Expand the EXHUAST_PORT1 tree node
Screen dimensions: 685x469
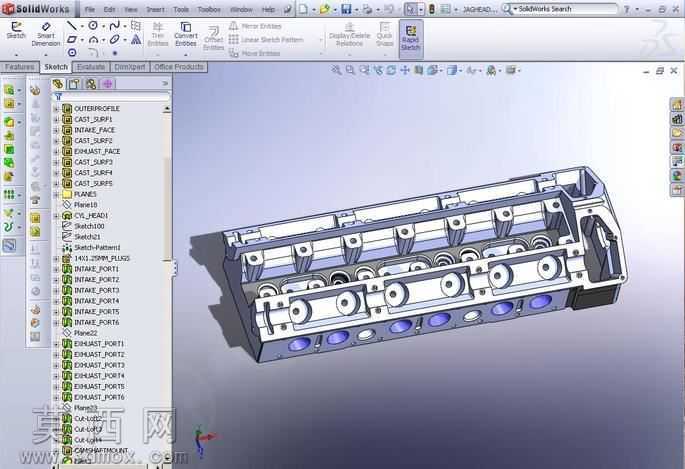pyautogui.click(x=56, y=344)
